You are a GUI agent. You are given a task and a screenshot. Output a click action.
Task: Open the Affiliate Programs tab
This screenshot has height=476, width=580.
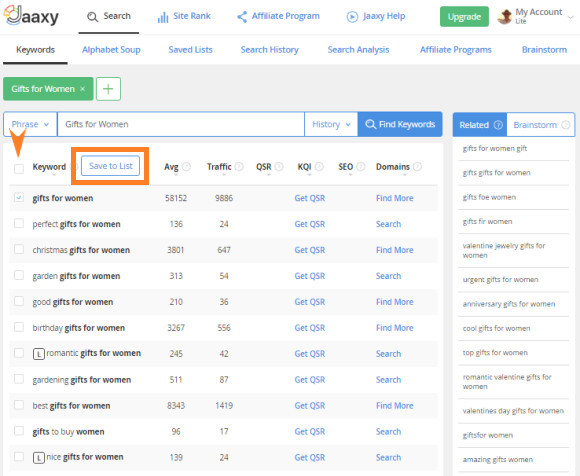click(x=456, y=50)
